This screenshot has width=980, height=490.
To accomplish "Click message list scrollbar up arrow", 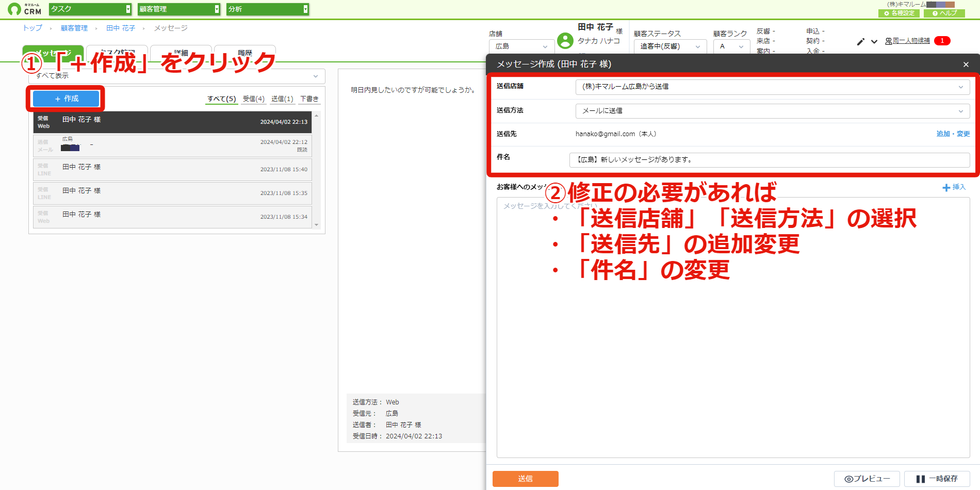I will coord(317,116).
